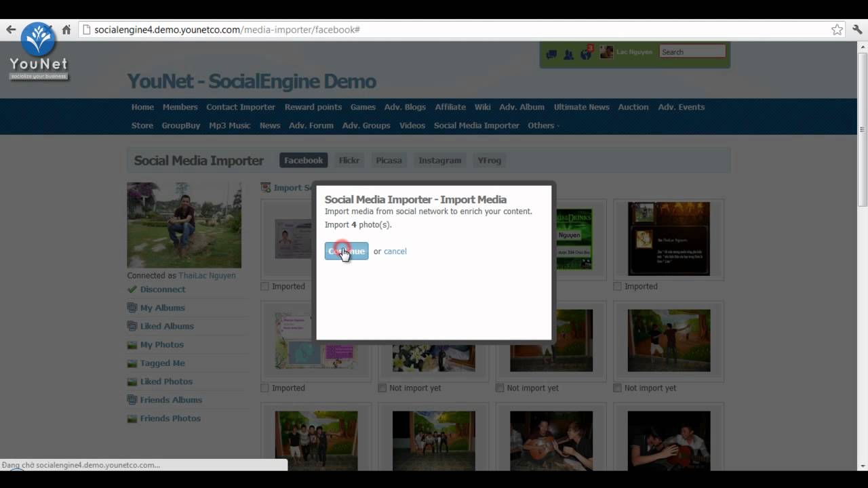Click the profile photo in the sidebar
The image size is (868, 488).
(184, 225)
